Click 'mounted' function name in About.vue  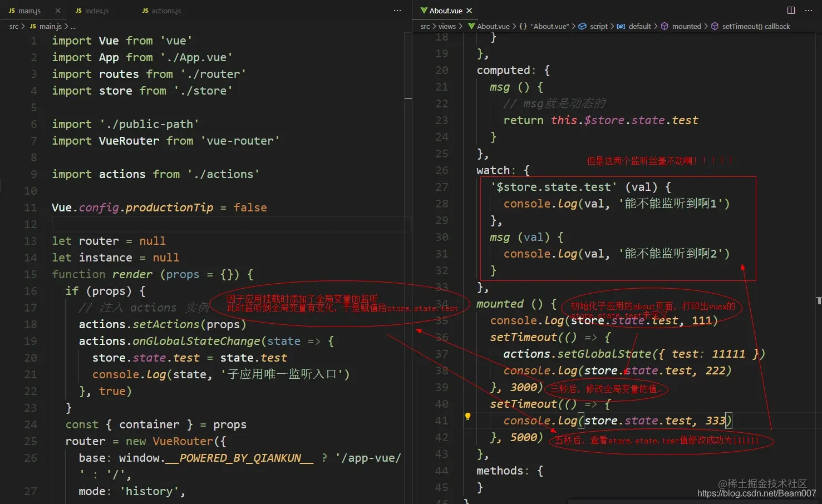[x=500, y=304]
